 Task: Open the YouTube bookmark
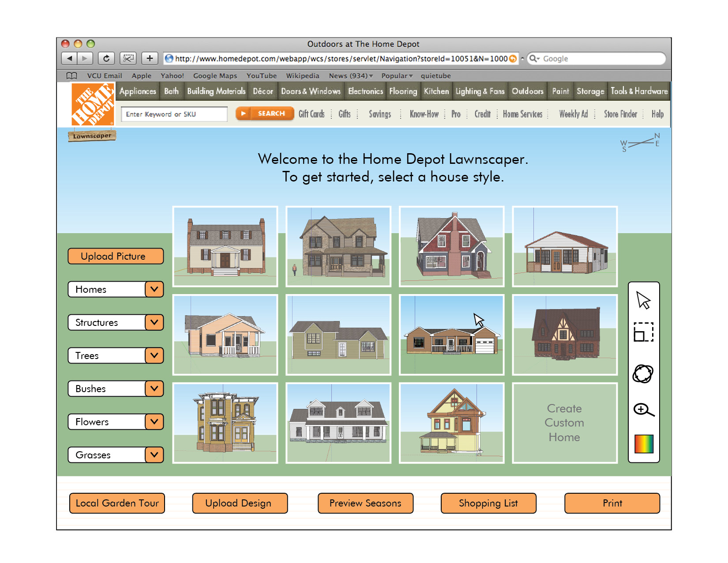pyautogui.click(x=262, y=76)
